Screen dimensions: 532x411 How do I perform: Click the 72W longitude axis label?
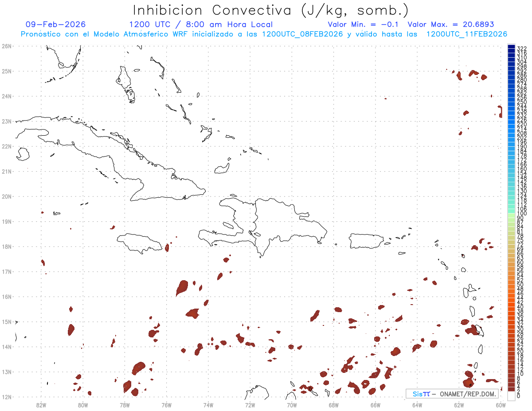[250, 404]
